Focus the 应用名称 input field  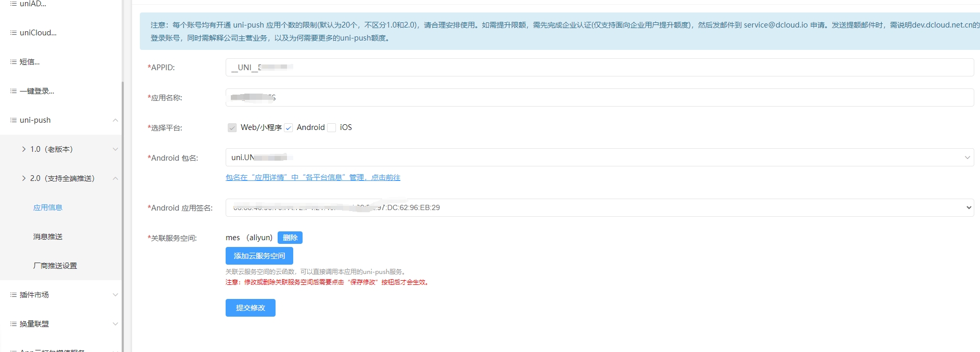click(599, 97)
